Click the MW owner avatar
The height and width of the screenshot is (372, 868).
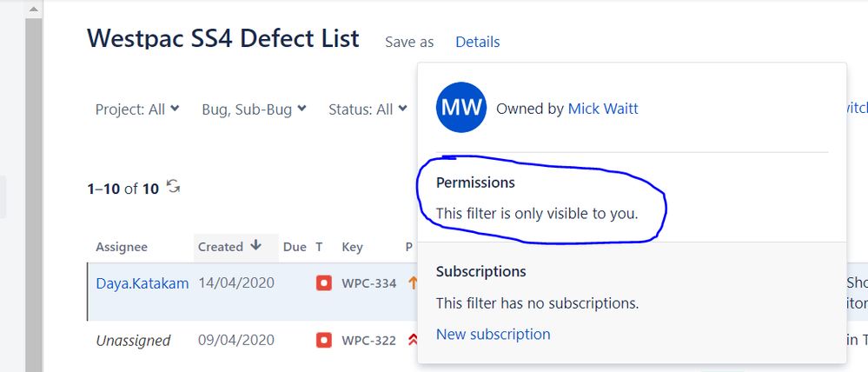[x=461, y=108]
